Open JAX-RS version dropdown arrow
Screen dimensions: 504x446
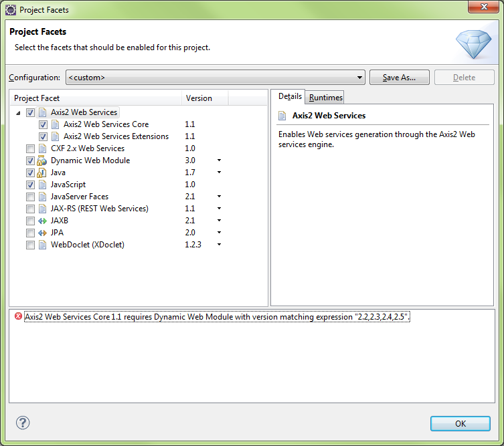[219, 209]
